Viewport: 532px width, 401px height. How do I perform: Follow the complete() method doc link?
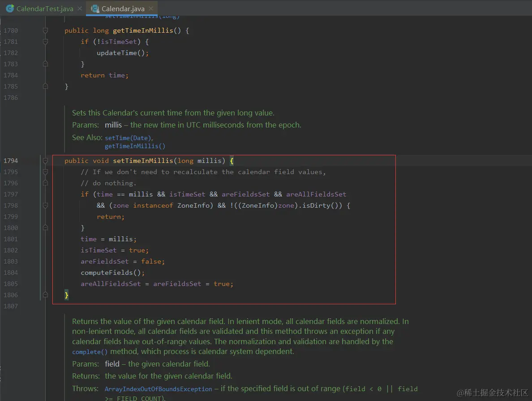(x=90, y=352)
